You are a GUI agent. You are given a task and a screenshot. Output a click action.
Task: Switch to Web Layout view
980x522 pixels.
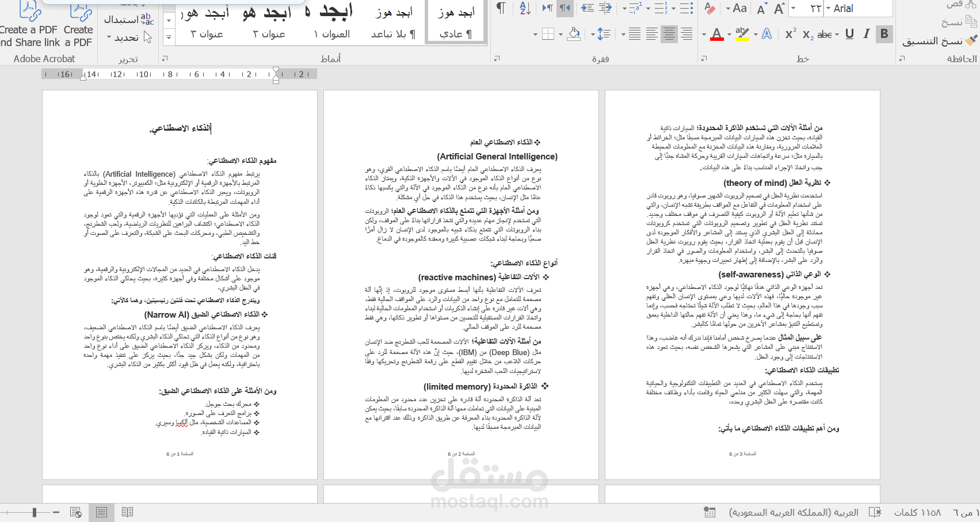tap(75, 512)
